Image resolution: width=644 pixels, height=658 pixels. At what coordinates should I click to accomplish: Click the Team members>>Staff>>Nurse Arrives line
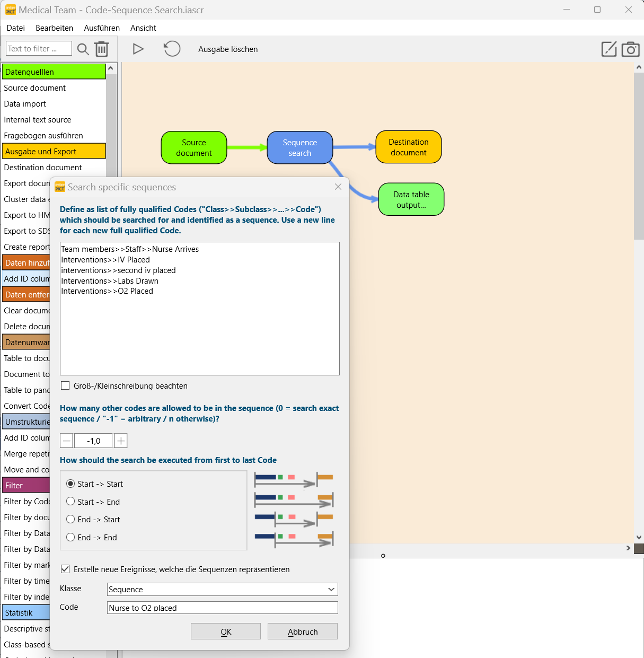[130, 249]
